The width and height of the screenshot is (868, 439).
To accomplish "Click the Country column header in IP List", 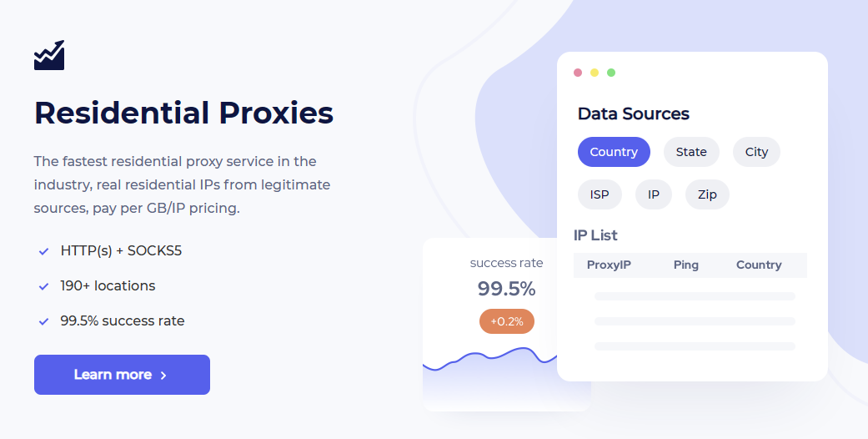I will (x=759, y=265).
